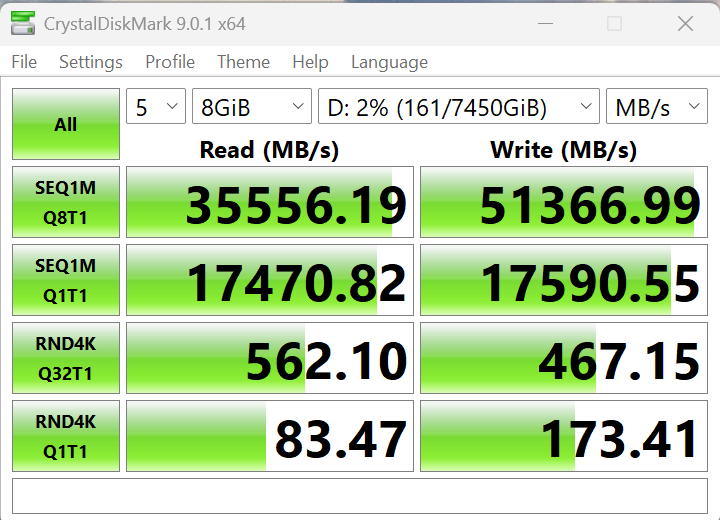This screenshot has height=520, width=720.
Task: Expand the 8GiB test size dropdown
Action: [x=251, y=108]
